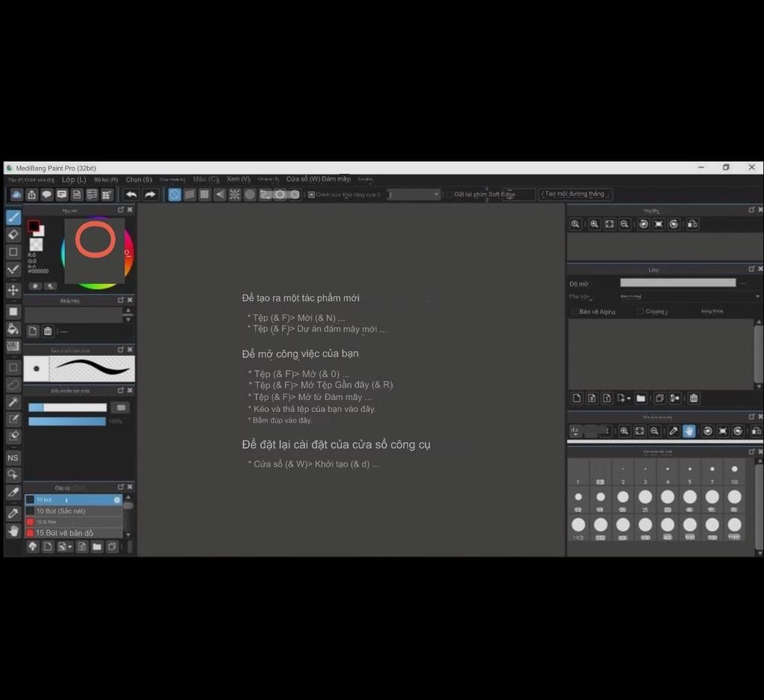Viewport: 764px width, 700px height.
Task: Choose brush size 10 in the size grid
Action: (x=734, y=473)
